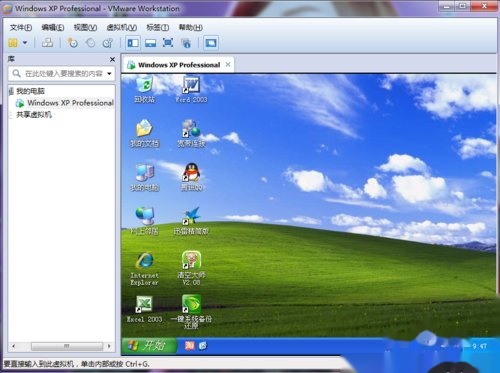Click the Unity mode toolbar icon
500x373 pixels.
(x=186, y=43)
